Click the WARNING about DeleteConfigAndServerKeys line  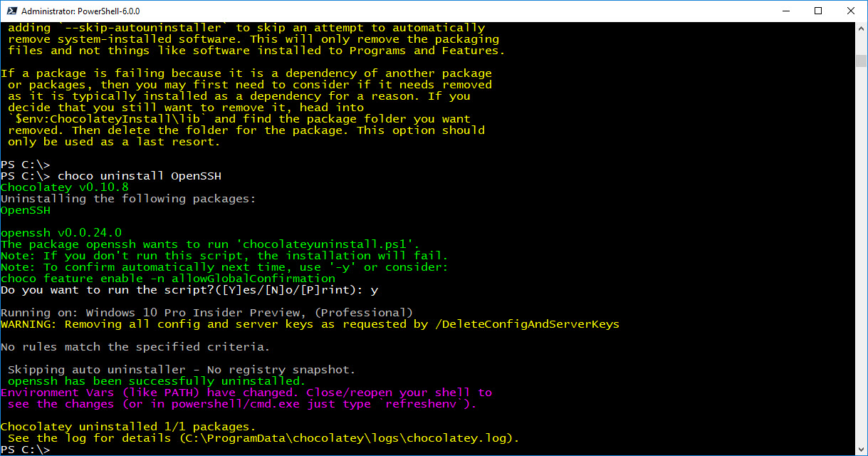tap(310, 324)
